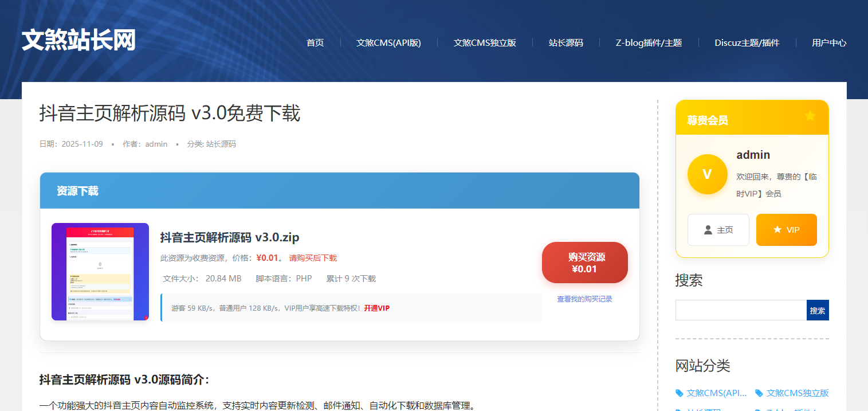Select Z-blog插件/主题 in the navigation bar

648,42
